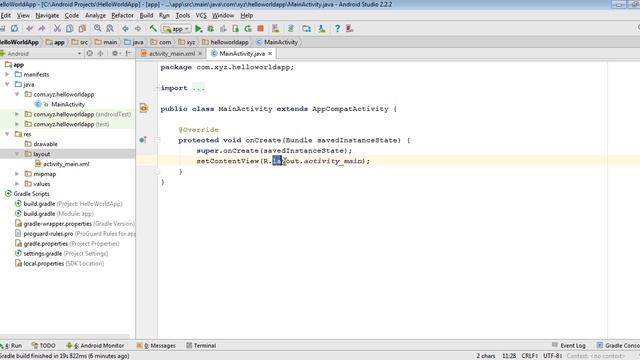The height and width of the screenshot is (360, 640).
Task: Navigate Back with the left arrow icon
Action: click(x=125, y=29)
